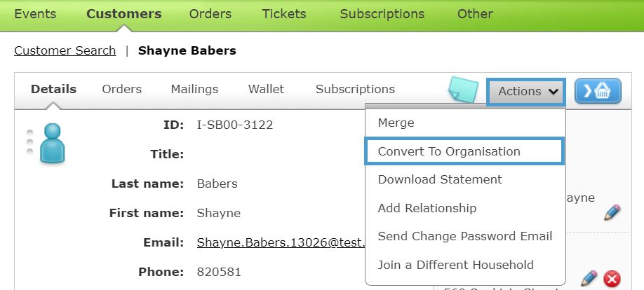
Task: Go to Tickets in the top navigation
Action: pyautogui.click(x=284, y=14)
